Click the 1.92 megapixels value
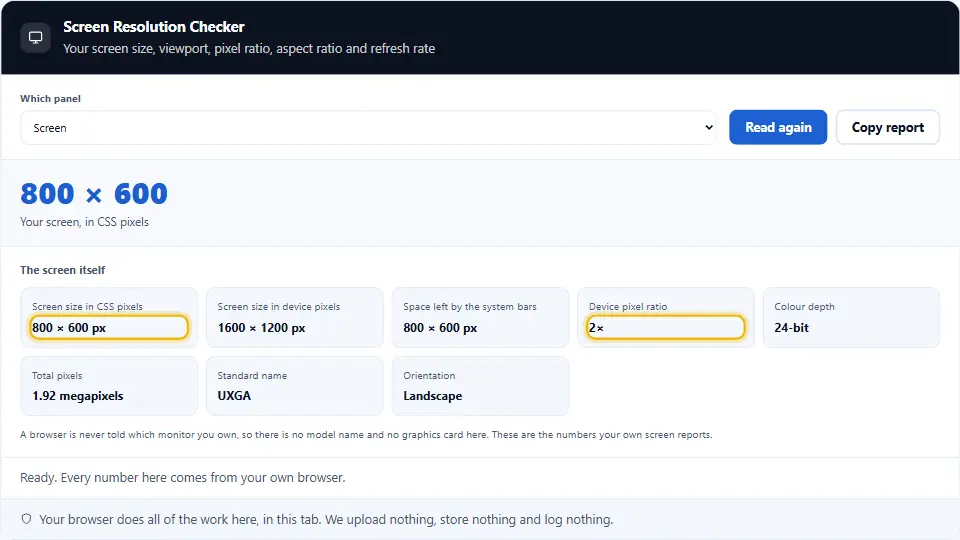960x540 pixels. 78,396
